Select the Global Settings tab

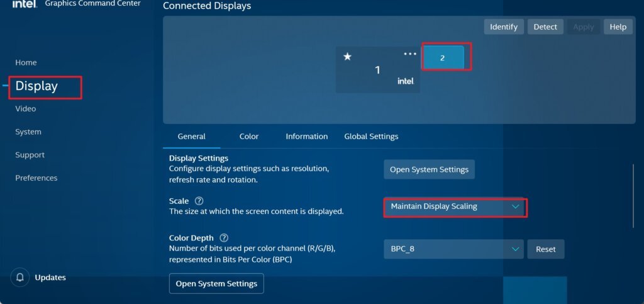coord(371,137)
